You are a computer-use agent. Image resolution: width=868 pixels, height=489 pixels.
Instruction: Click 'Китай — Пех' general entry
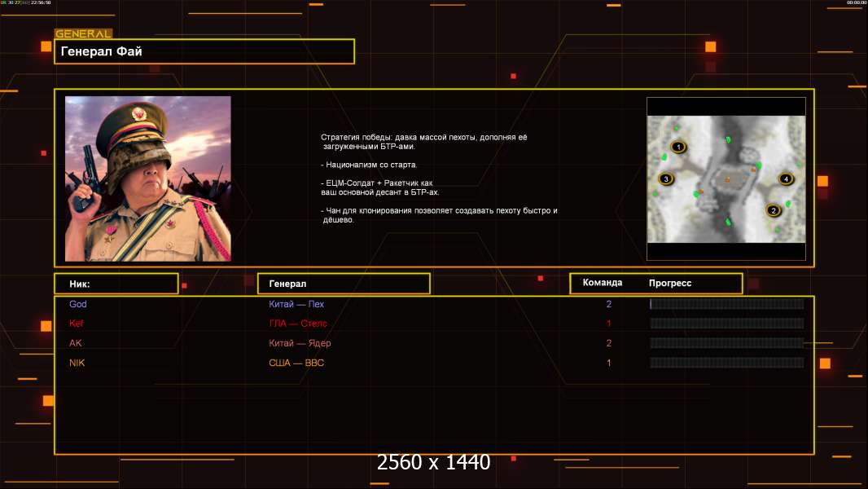pos(296,304)
